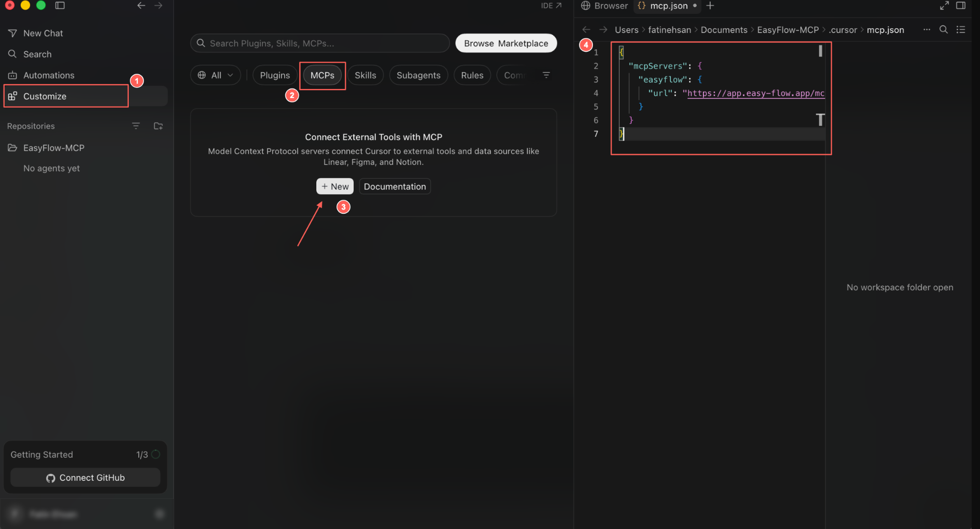Click the "mcpServers" key in editor
Screen dimensions: 980x529
(x=658, y=66)
